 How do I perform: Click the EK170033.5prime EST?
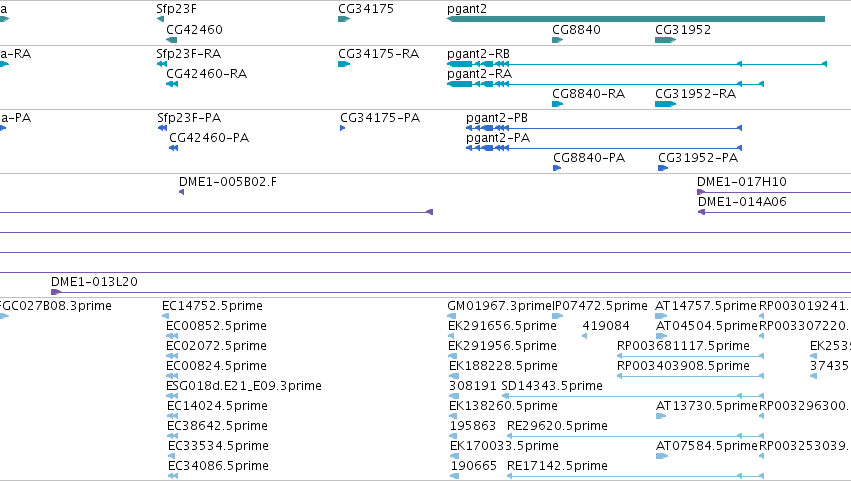click(x=454, y=456)
